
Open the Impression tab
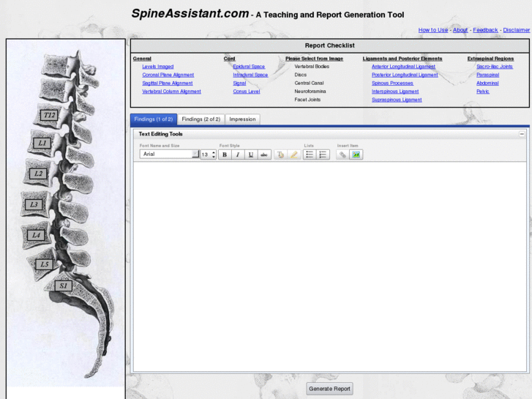click(242, 119)
